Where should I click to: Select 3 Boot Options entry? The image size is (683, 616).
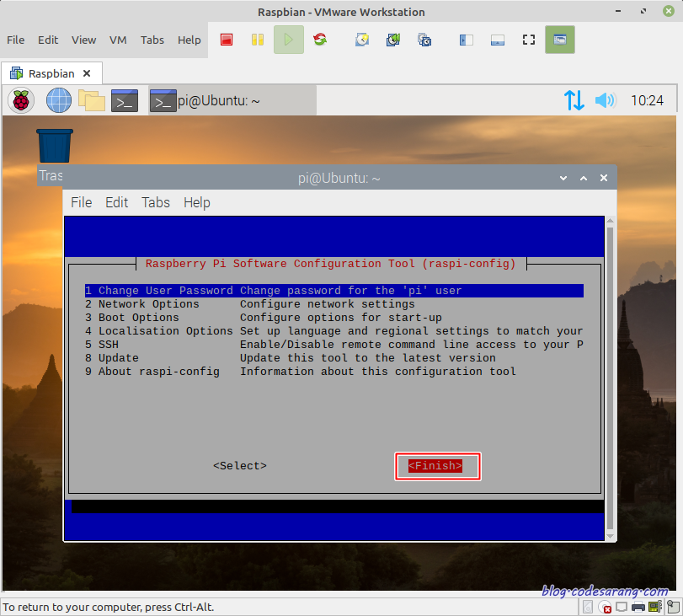[x=334, y=318]
